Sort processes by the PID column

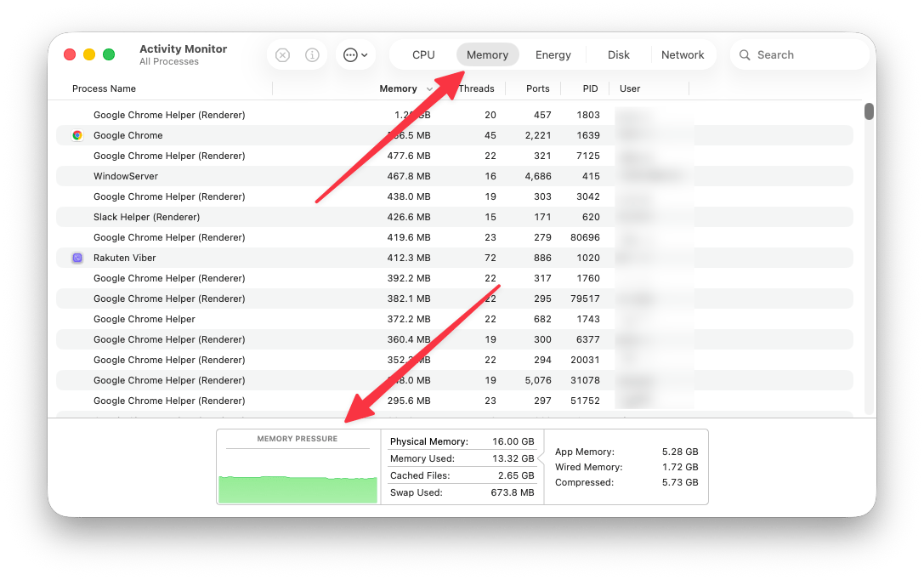point(589,88)
